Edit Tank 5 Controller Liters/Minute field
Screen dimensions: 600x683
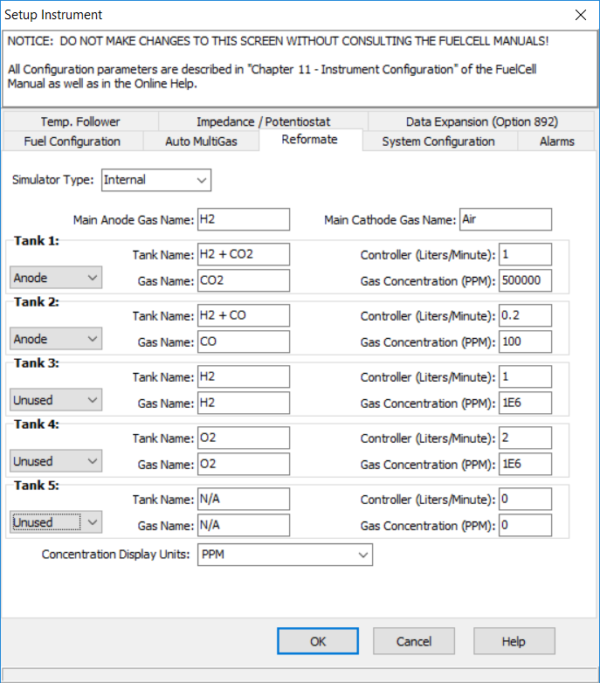pos(525,499)
